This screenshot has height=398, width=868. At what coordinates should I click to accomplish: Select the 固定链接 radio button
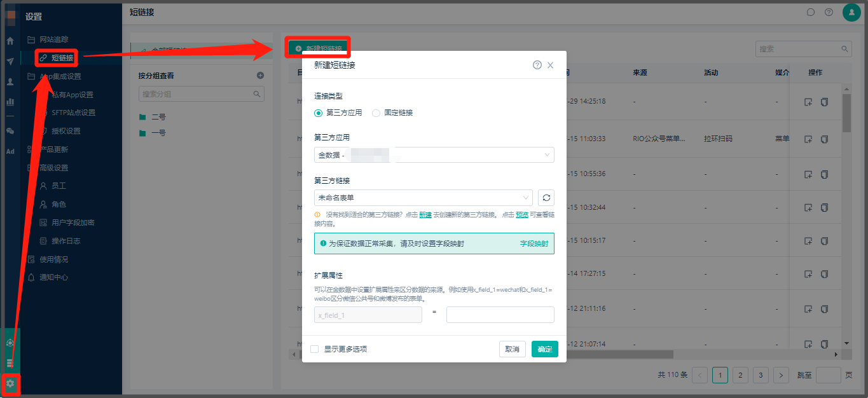376,113
